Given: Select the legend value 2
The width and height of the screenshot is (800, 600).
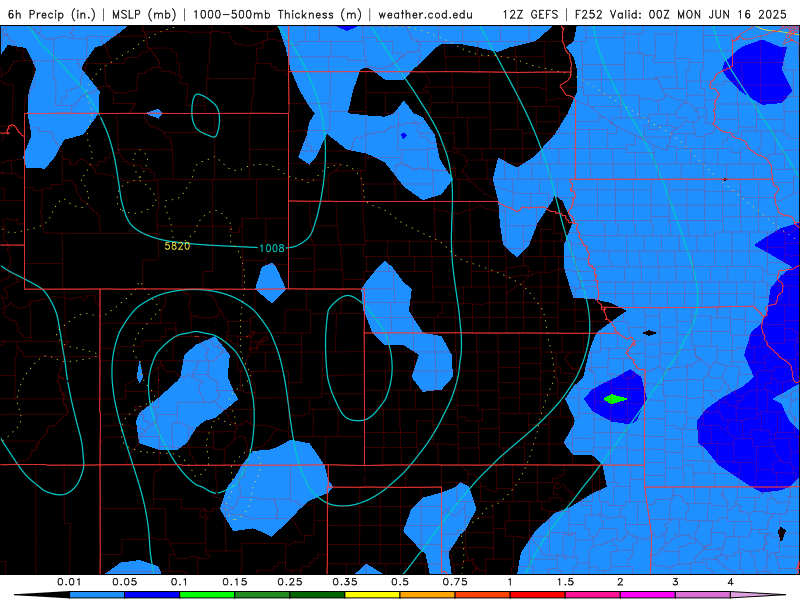Looking at the screenshot, I should (620, 582).
